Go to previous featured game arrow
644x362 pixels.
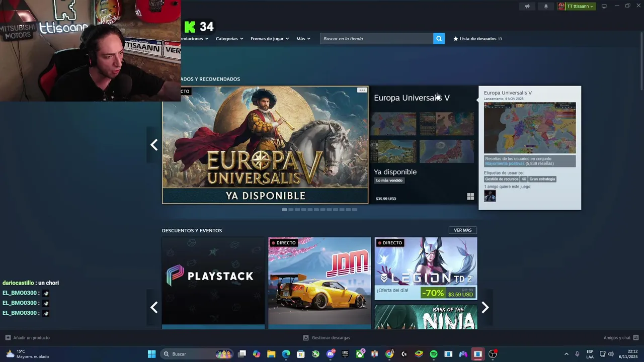(x=154, y=145)
